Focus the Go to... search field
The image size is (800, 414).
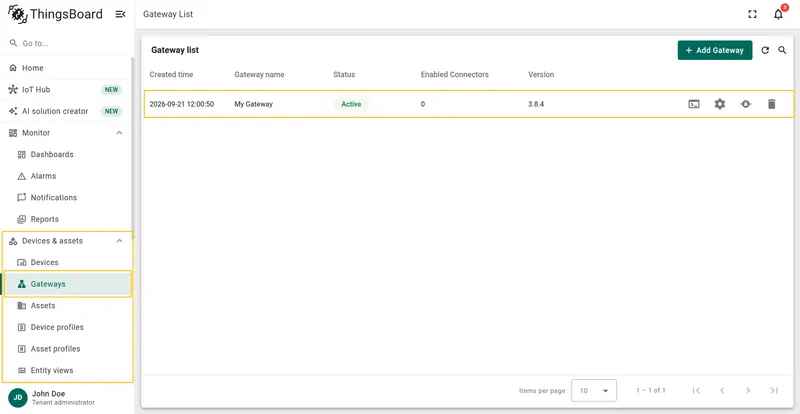pyautogui.click(x=67, y=43)
